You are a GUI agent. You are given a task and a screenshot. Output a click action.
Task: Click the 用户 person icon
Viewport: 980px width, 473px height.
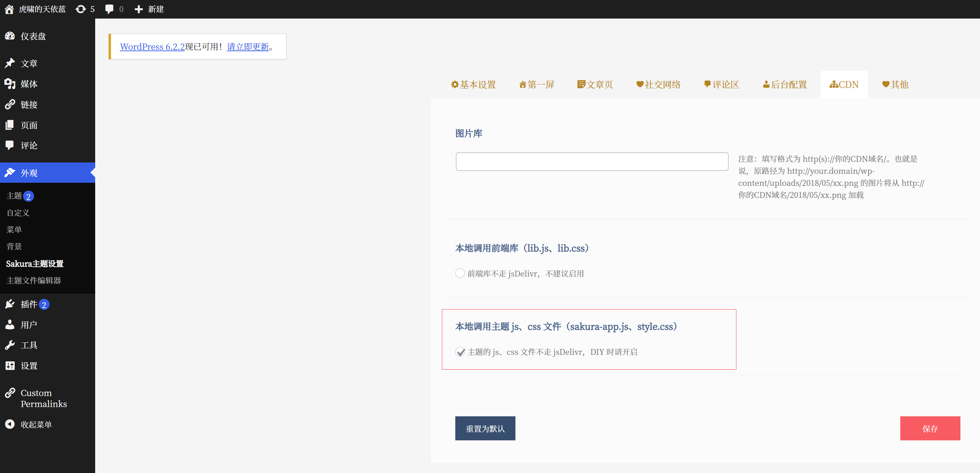click(x=10, y=325)
